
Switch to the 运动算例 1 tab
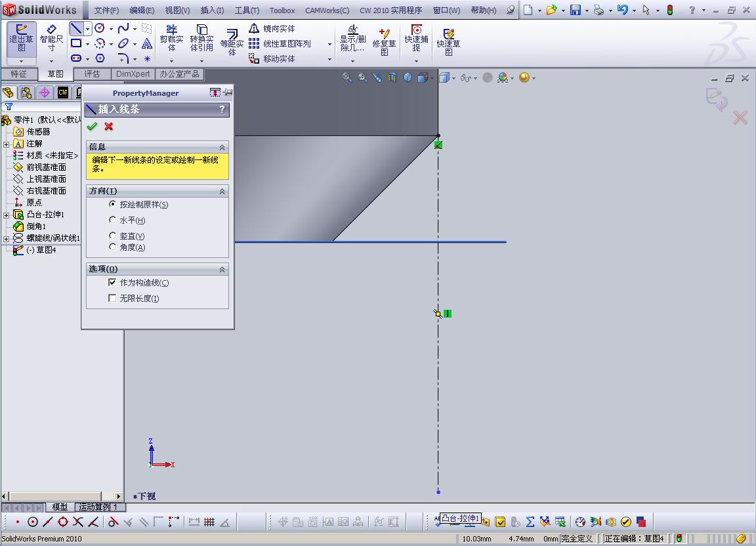coord(100,507)
